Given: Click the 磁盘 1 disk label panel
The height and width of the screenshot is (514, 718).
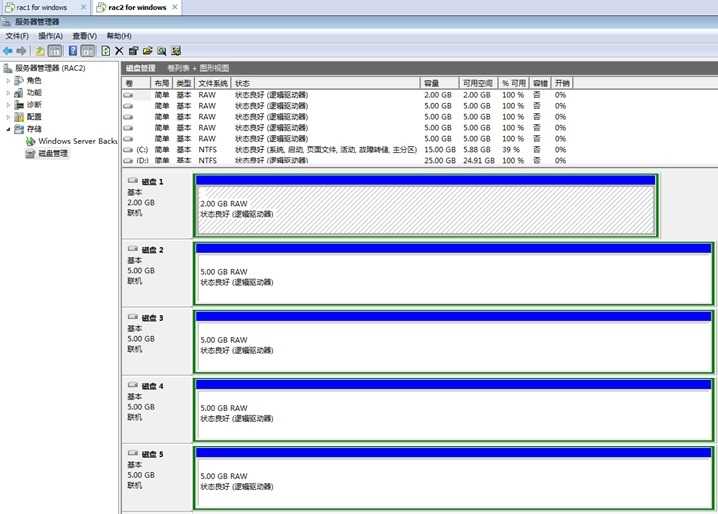Looking at the screenshot, I should (158, 205).
